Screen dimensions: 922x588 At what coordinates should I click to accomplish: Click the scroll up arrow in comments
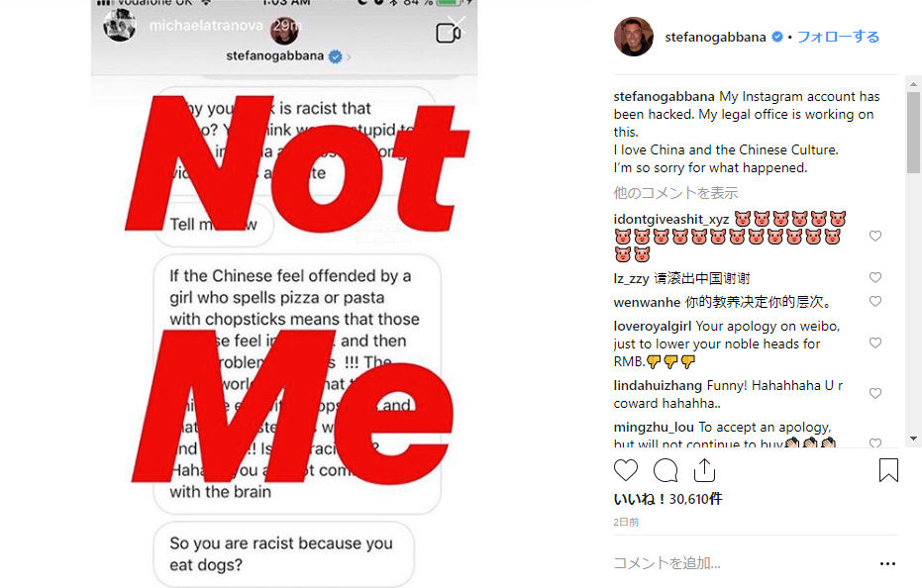click(x=913, y=83)
